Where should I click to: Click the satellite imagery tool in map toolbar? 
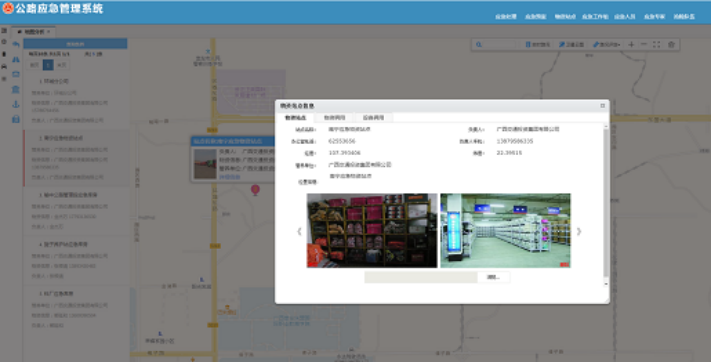571,45
